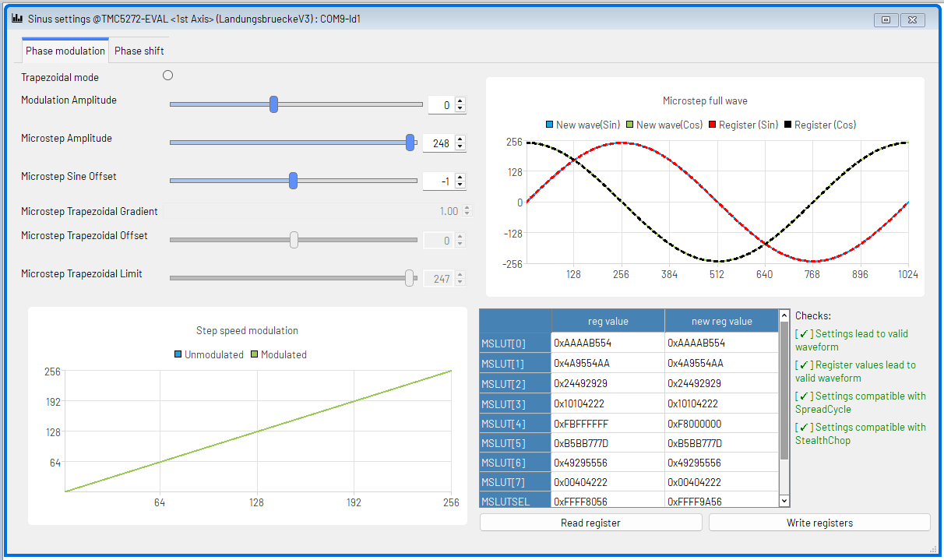Click the "Settings lead to valid waveform" check
Image resolution: width=944 pixels, height=560 pixels.
pos(851,340)
